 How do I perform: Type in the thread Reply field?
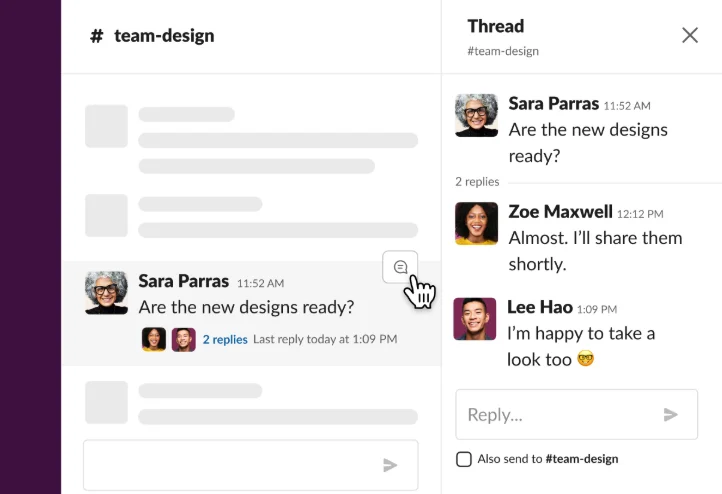click(x=555, y=414)
